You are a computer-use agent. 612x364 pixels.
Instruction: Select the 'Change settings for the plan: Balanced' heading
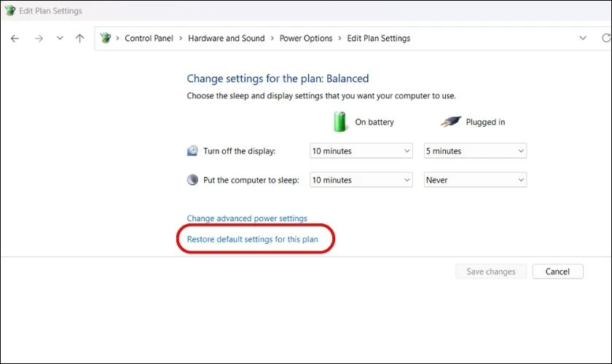click(x=278, y=79)
